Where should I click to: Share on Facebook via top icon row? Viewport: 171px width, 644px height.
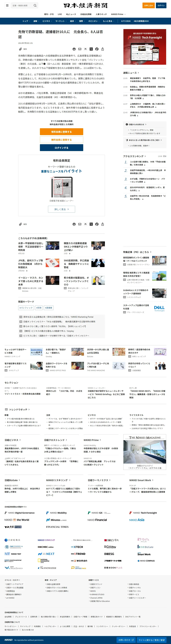pyautogui.click(x=97, y=49)
